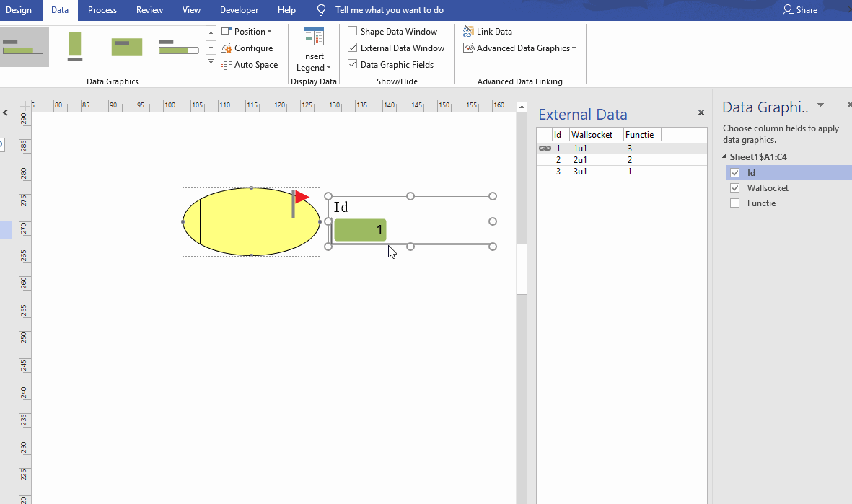This screenshot has height=504, width=852.
Task: Open the Help tab
Action: tap(286, 10)
